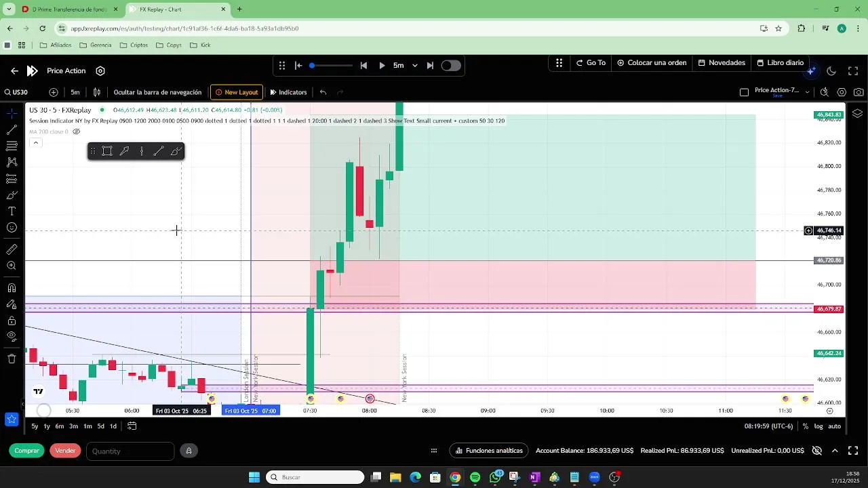Toggle MA 200 indicator visibility
The image size is (868, 488).
76,131
